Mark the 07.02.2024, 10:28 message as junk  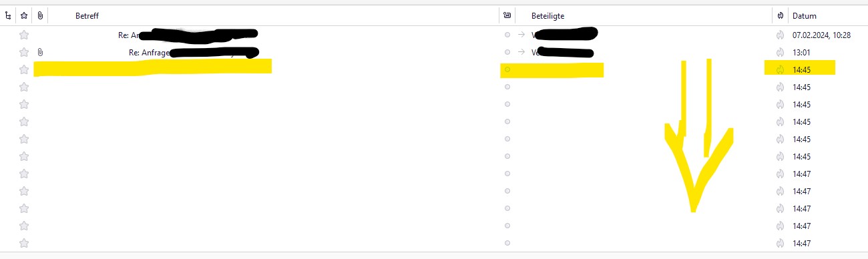tap(781, 35)
